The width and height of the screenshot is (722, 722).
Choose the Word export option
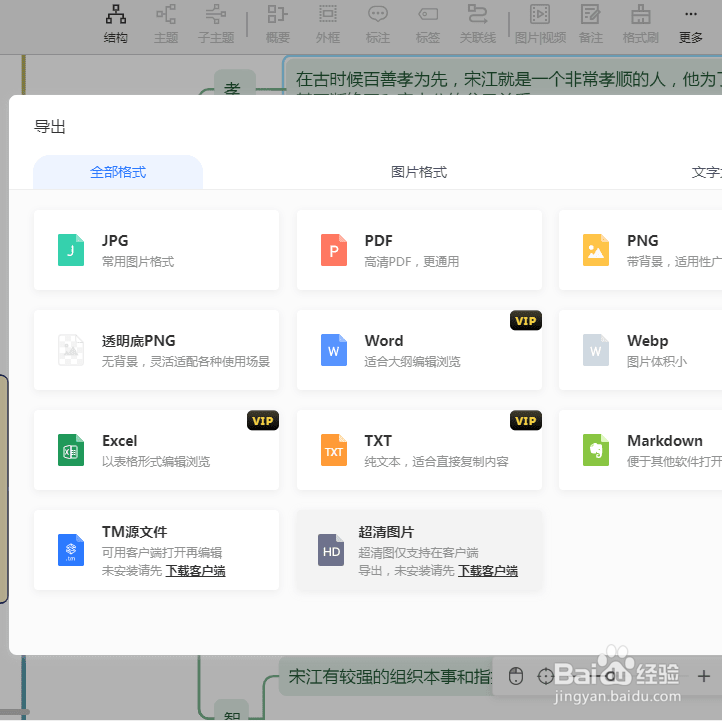click(x=419, y=350)
